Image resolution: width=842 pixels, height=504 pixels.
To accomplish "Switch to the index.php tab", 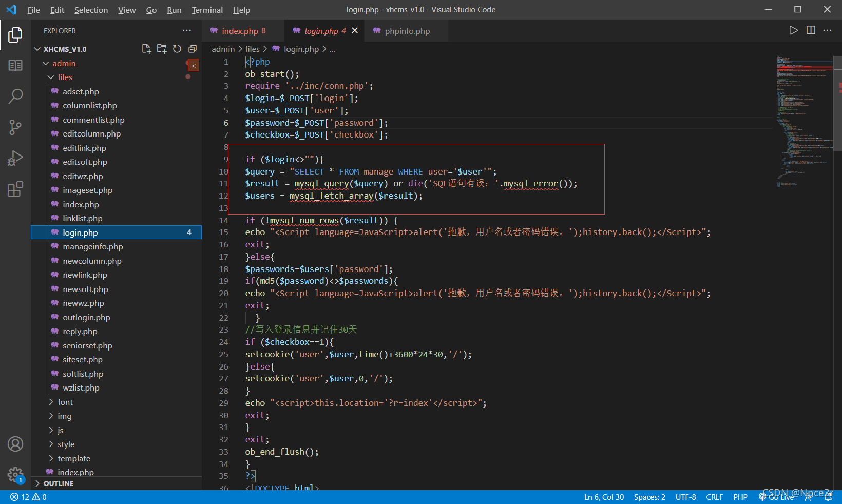I will tap(243, 31).
